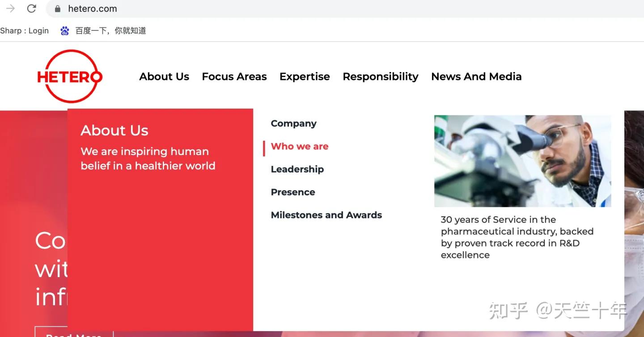Click the 30 years of Service caption

517,237
